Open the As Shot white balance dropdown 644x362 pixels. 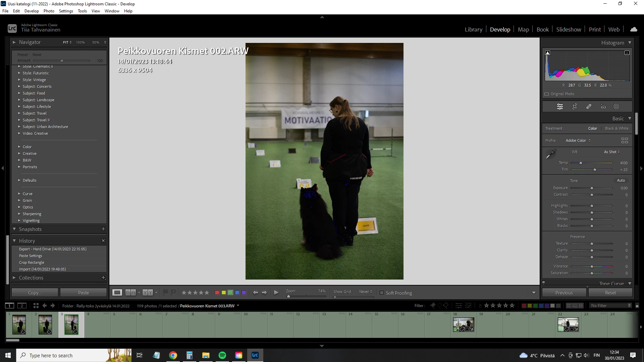611,152
